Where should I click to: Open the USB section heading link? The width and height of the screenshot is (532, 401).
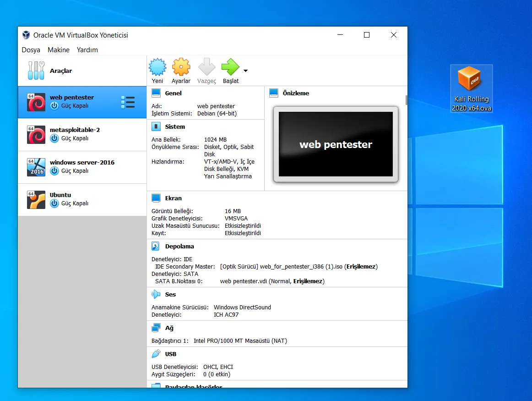click(x=171, y=354)
